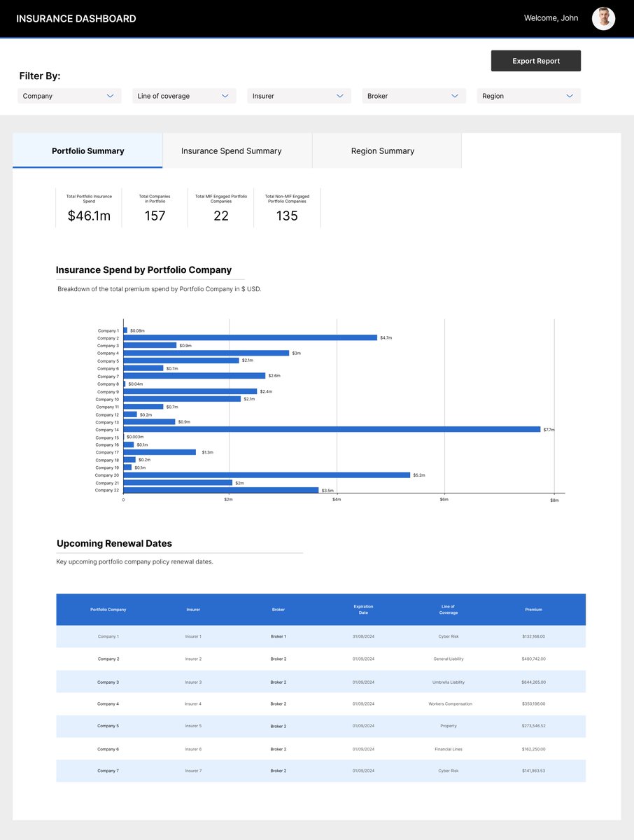Click the 135 Non-MIF engaged value
This screenshot has width=634, height=840.
point(287,216)
